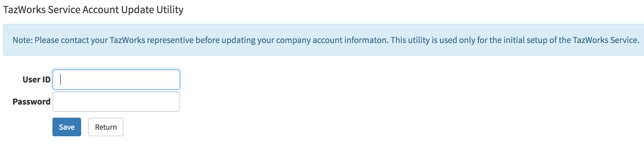Screen dimensions: 644x147
Task: Click the User ID field label
Action: coord(36,79)
